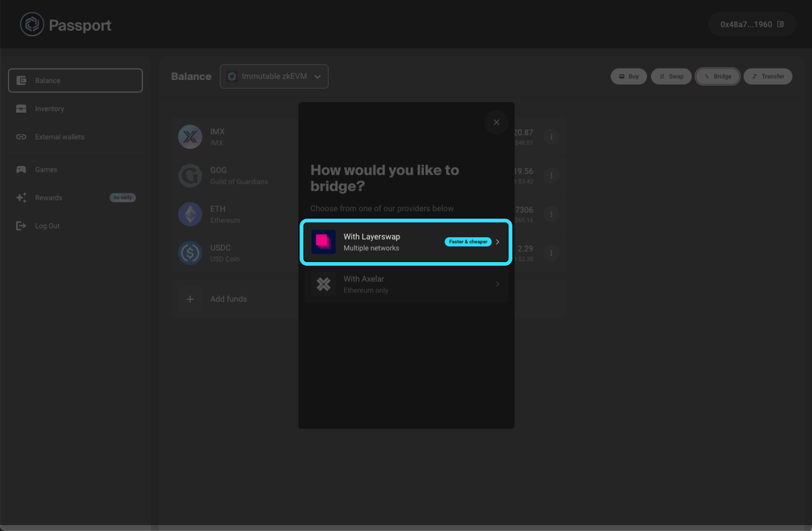Click the dialog heading 'How would you like to bridge?'
Screen dimensions: 812x531
pyautogui.click(x=385, y=178)
